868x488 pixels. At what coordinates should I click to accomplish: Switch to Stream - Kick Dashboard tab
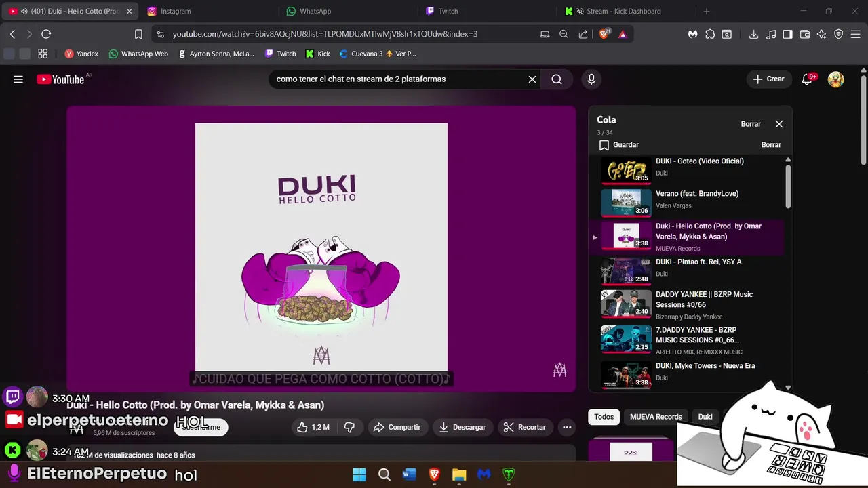point(624,11)
